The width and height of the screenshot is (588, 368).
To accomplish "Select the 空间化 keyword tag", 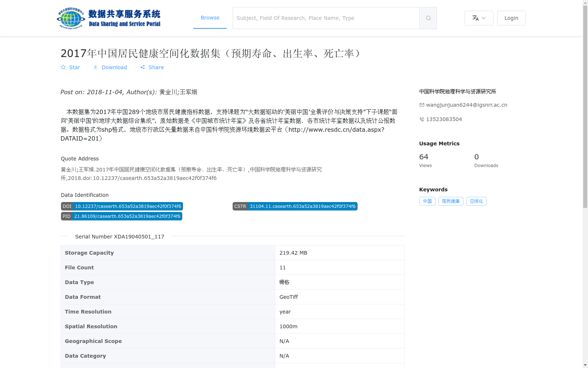I will coord(476,201).
